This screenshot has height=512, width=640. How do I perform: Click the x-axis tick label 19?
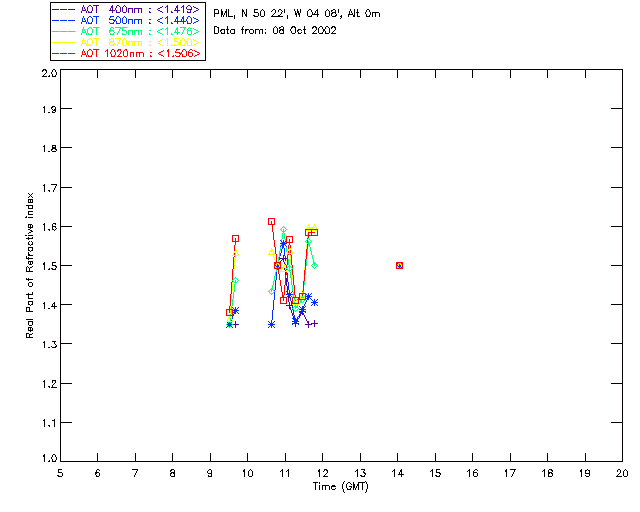coord(585,473)
